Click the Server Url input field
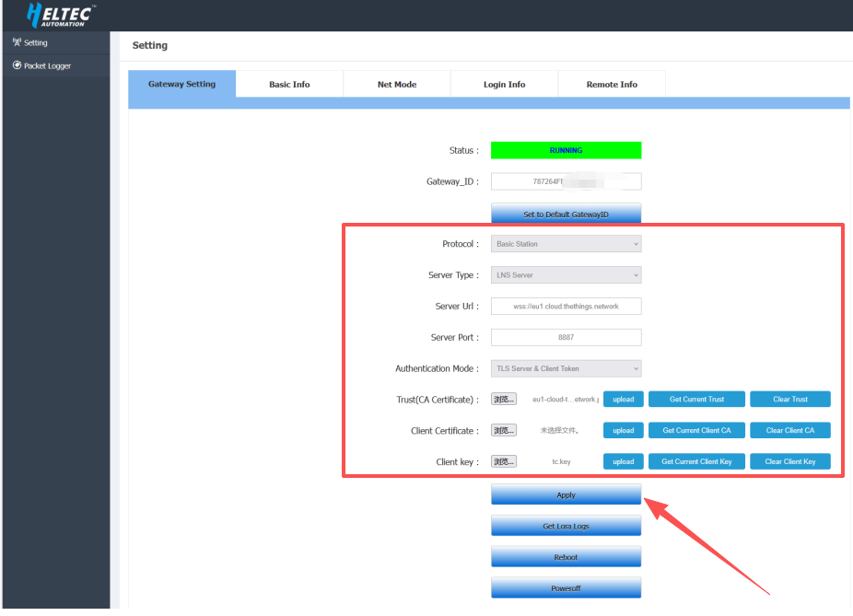The image size is (853, 616). click(566, 306)
